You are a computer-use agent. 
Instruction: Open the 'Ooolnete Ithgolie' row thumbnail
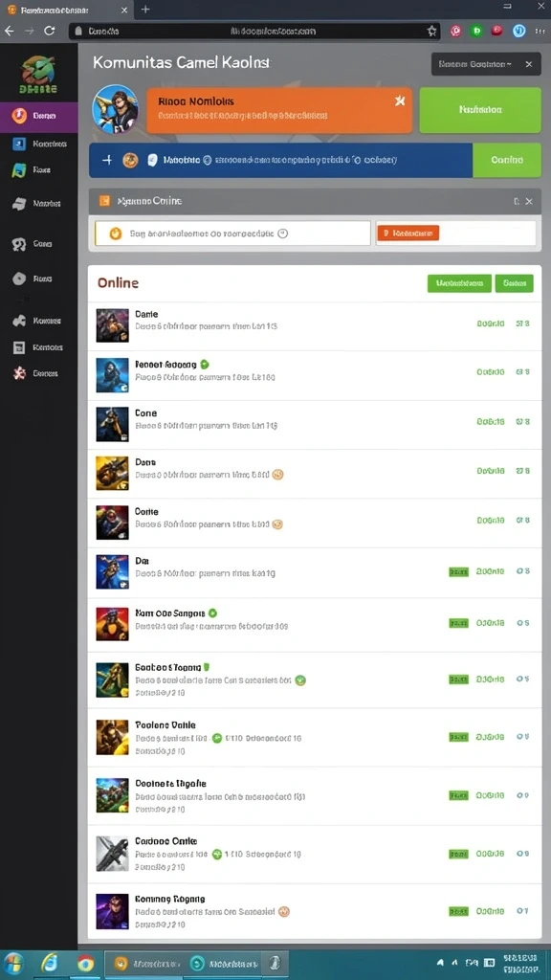click(x=113, y=795)
